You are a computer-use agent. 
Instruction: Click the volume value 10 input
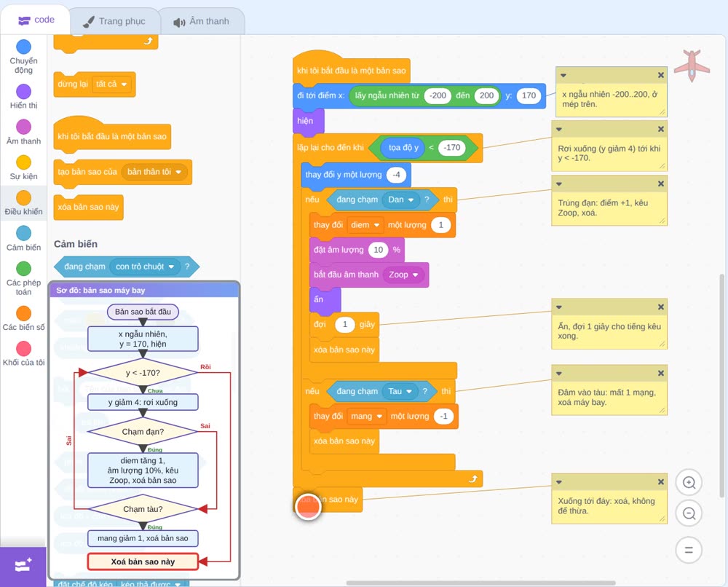[x=379, y=250]
